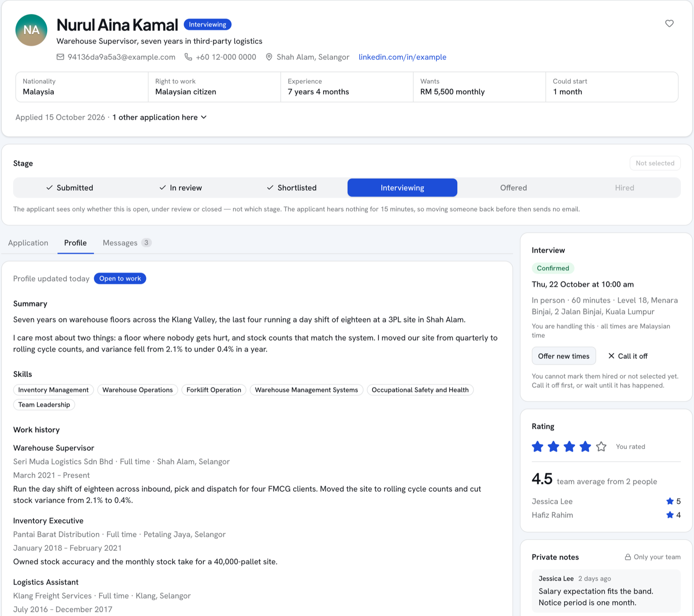This screenshot has height=616, width=694.
Task: Click the Messages count badge showing 3
Action: tap(146, 242)
